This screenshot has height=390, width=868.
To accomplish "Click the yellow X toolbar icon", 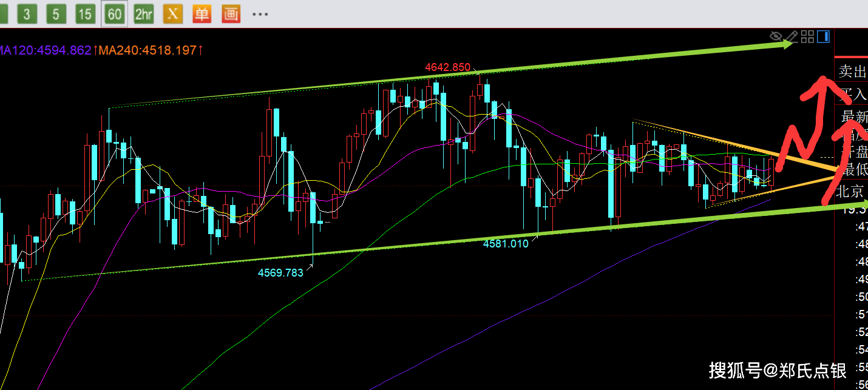I will [x=172, y=14].
